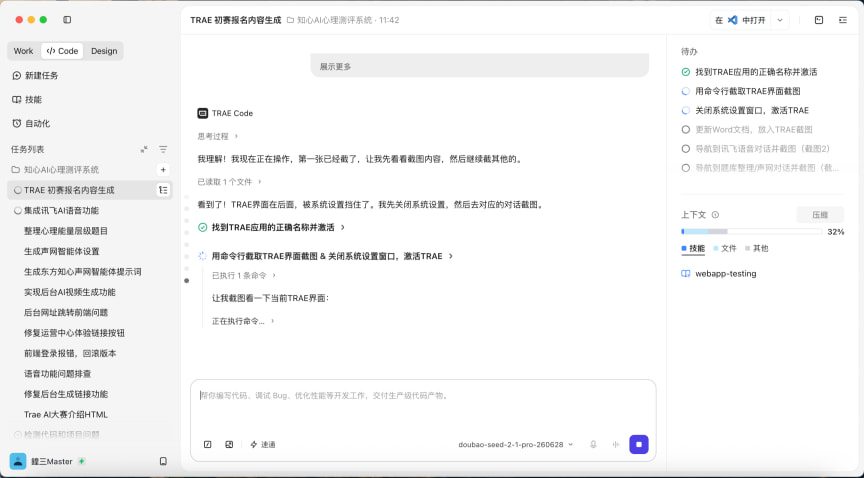864x478 pixels.
Task: Expand 已读取 1 个文件
Action: pyautogui.click(x=229, y=182)
